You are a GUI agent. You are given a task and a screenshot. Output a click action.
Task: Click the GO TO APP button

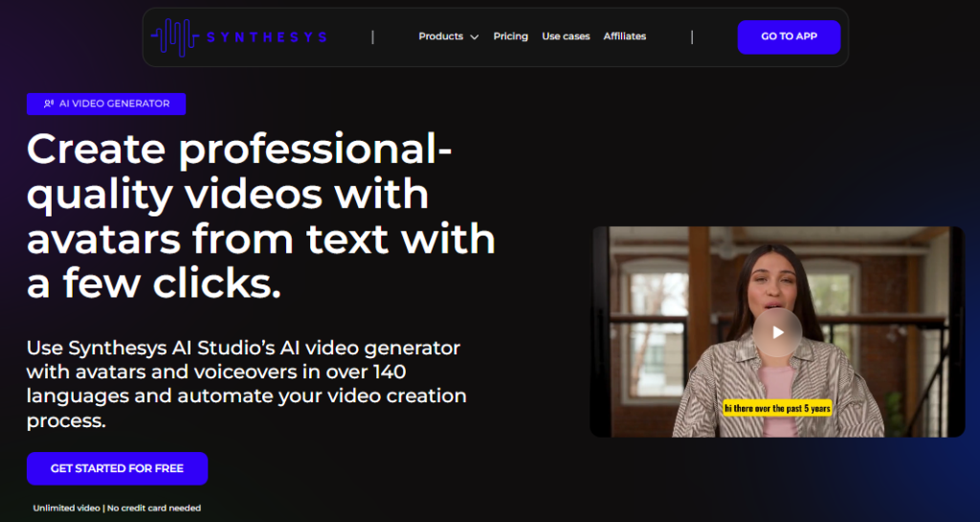[x=789, y=37]
